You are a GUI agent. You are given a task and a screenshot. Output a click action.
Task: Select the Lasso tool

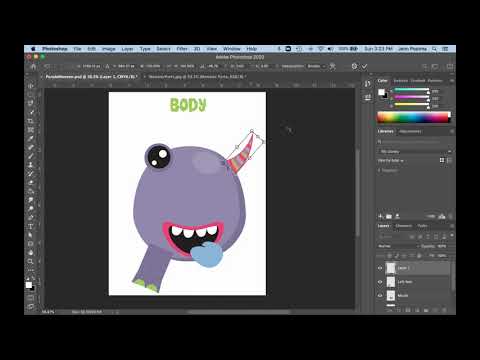click(x=31, y=103)
